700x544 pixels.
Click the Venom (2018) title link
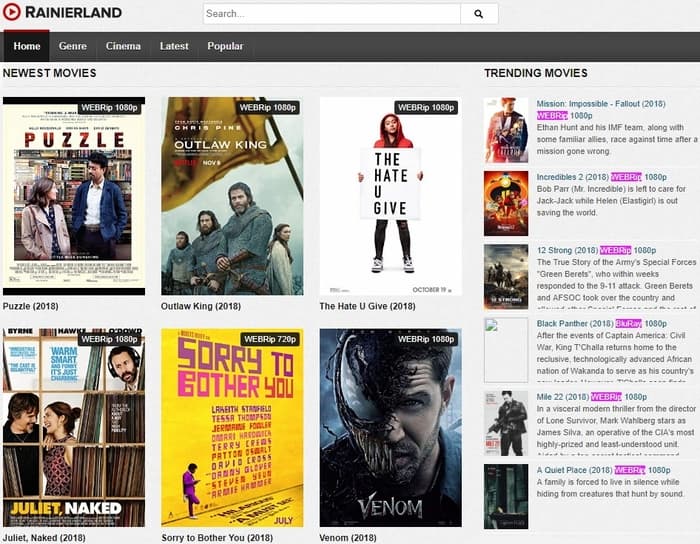(x=348, y=538)
